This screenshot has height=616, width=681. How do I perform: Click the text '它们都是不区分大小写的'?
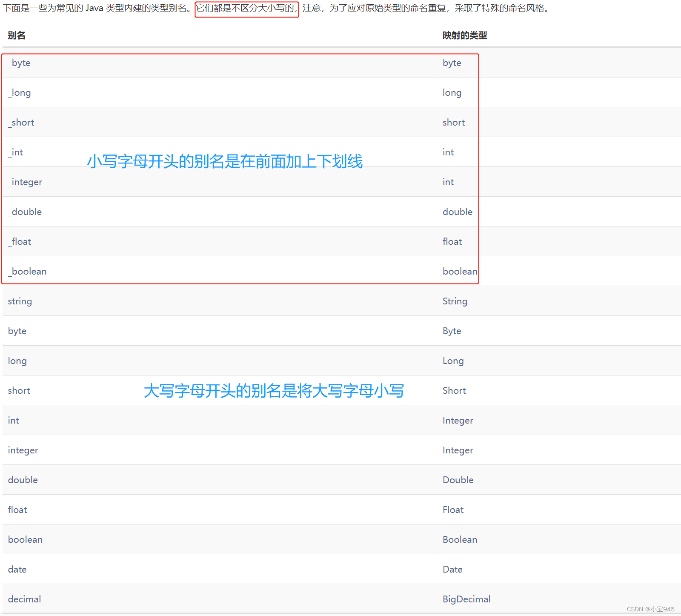(x=246, y=9)
